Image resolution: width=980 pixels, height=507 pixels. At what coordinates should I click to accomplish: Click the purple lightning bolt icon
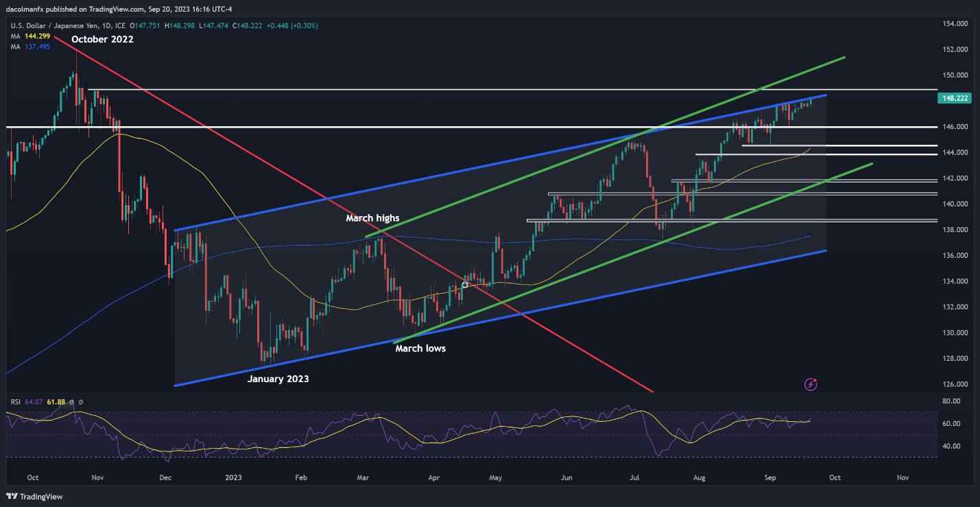click(x=811, y=384)
